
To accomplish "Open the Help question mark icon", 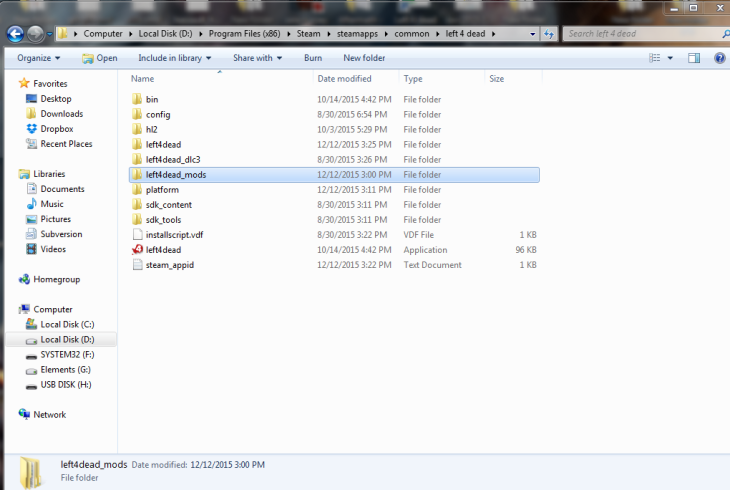I will (x=719, y=58).
